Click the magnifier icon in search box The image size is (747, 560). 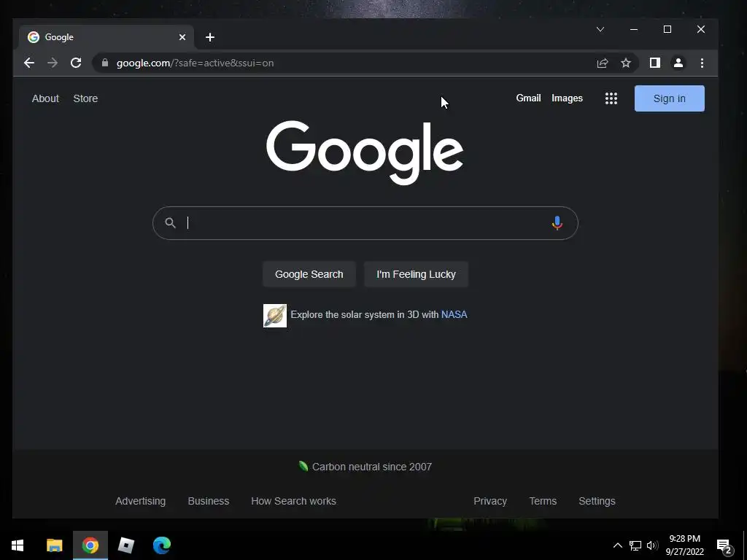[x=170, y=222]
